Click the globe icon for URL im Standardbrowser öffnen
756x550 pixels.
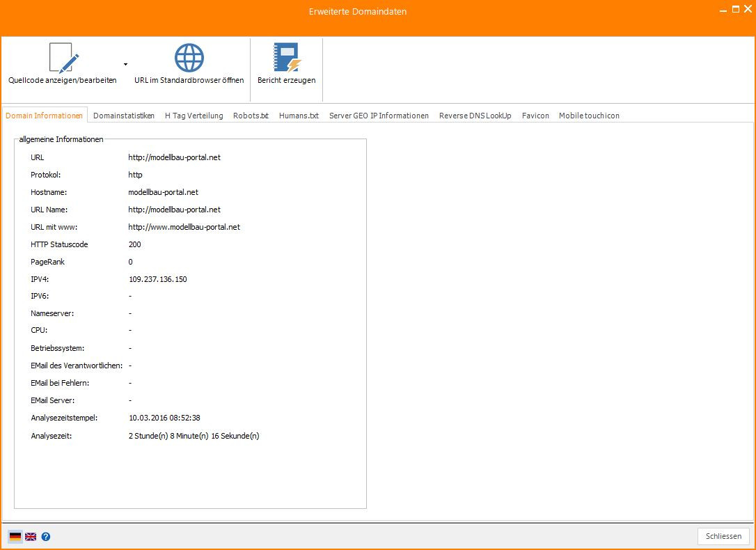click(189, 58)
